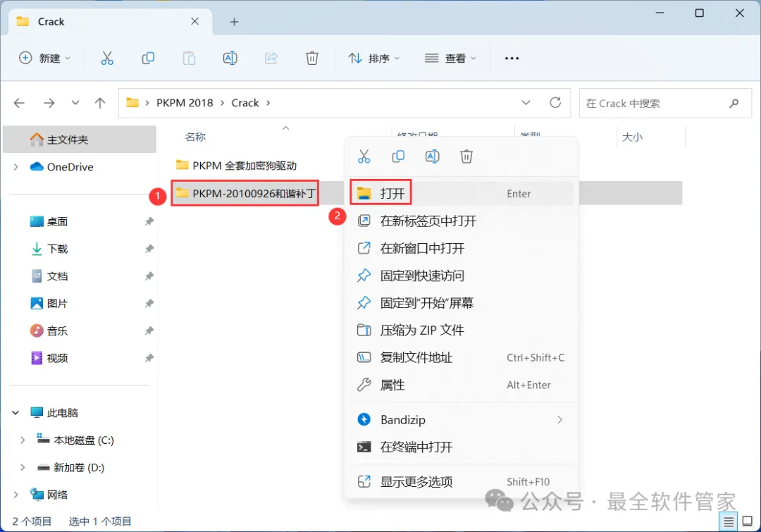Unpin 下载 via its pin icon
761x532 pixels.
149,249
